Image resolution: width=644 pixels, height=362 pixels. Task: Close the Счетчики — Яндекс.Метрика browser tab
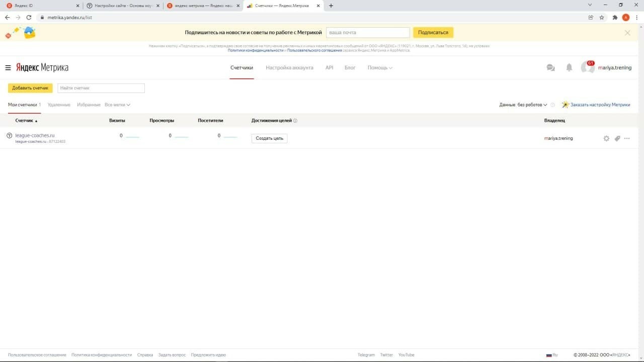pos(318,6)
